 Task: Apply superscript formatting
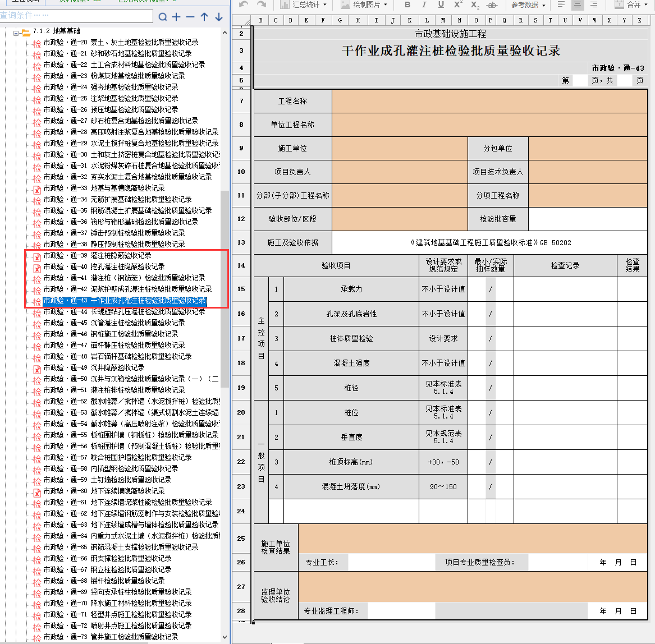pos(458,4)
